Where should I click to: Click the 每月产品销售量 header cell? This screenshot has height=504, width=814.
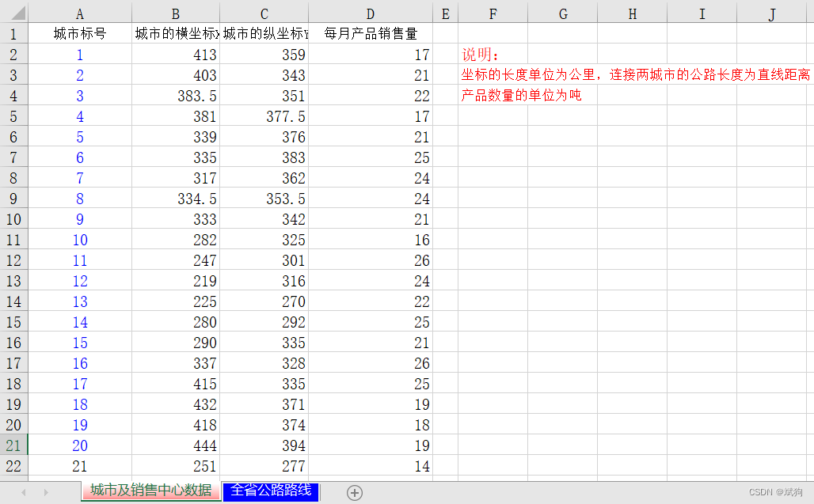[x=371, y=34]
